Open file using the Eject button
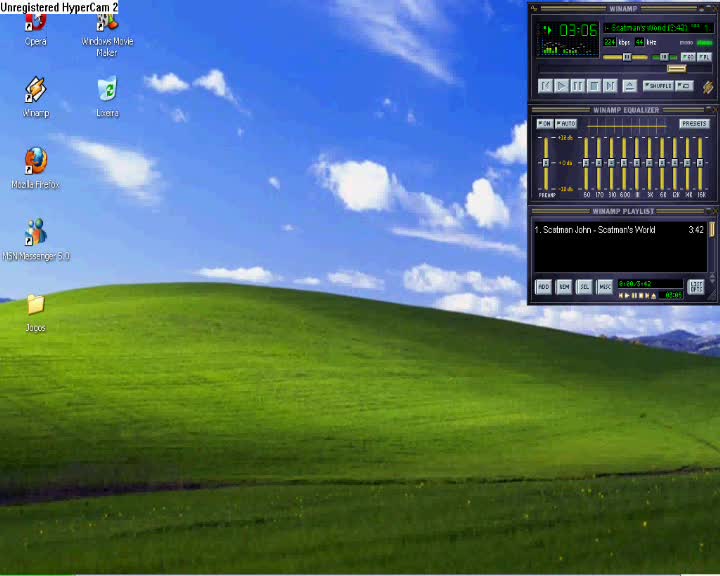 (630, 86)
